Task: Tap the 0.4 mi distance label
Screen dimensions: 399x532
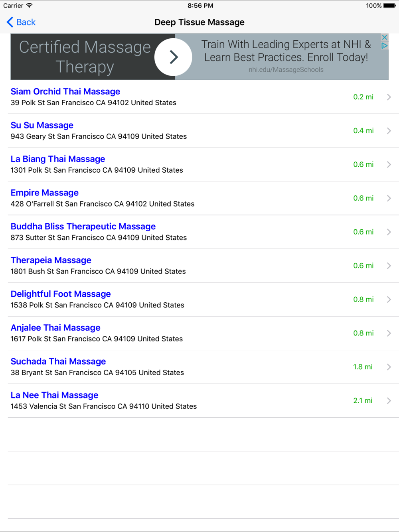Action: point(363,131)
